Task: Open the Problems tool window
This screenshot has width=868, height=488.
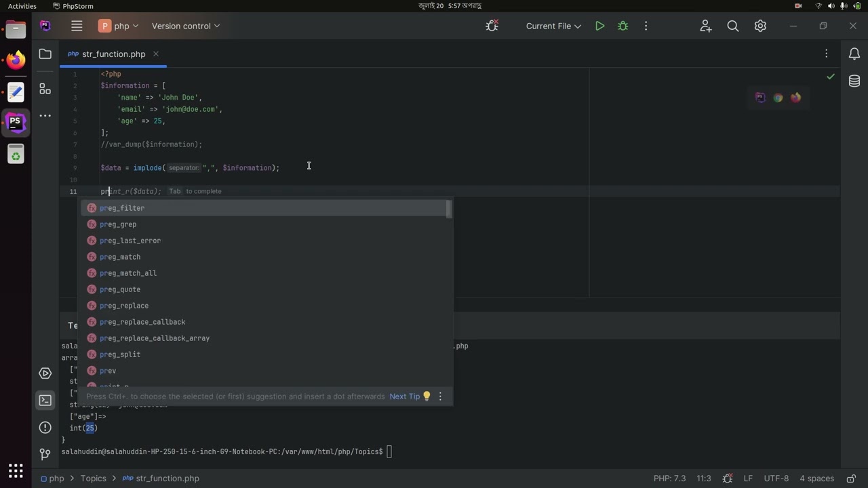Action: [45, 428]
